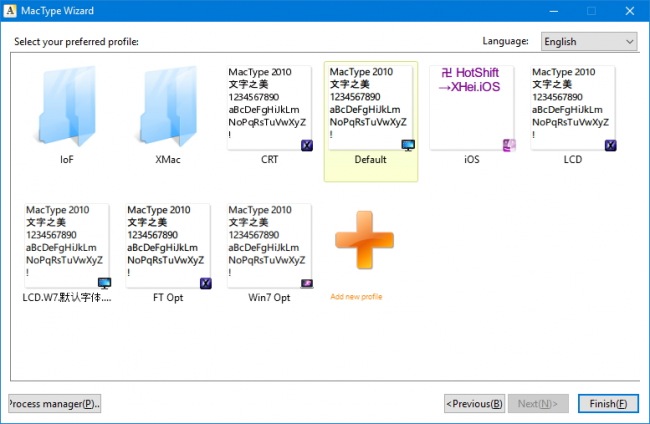Screen dimensions: 650x424
Task: Click the X badge icon on LCD profile
Action: pyautogui.click(x=610, y=145)
